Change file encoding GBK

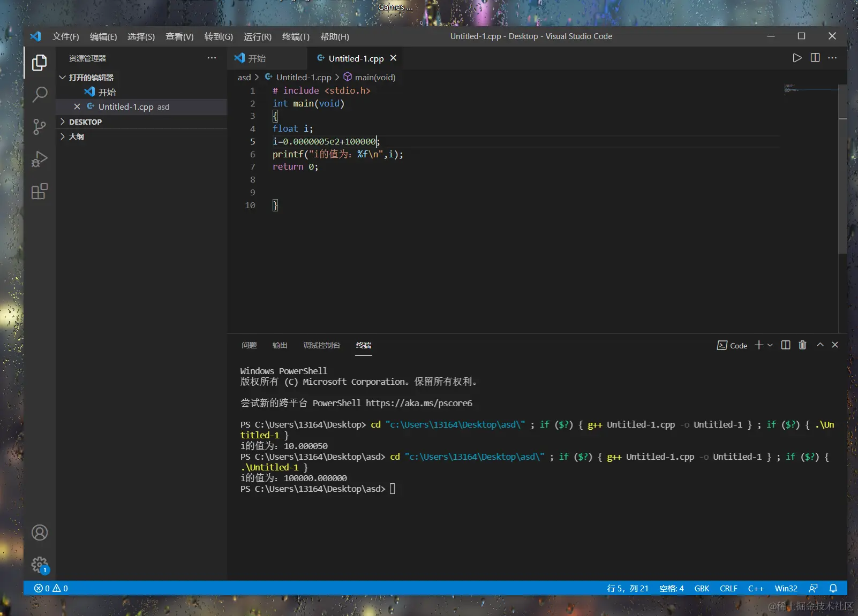(702, 588)
